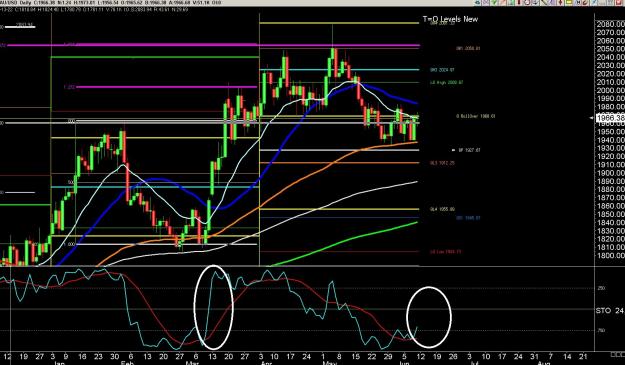The image size is (625, 365).
Task: Click the 'M' letter toolbar icon
Action: click(578, 2)
